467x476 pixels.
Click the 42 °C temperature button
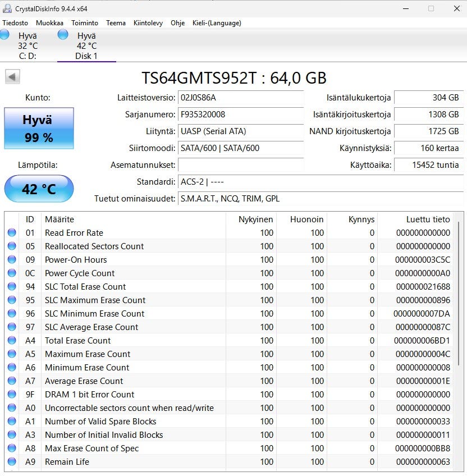[x=39, y=189]
